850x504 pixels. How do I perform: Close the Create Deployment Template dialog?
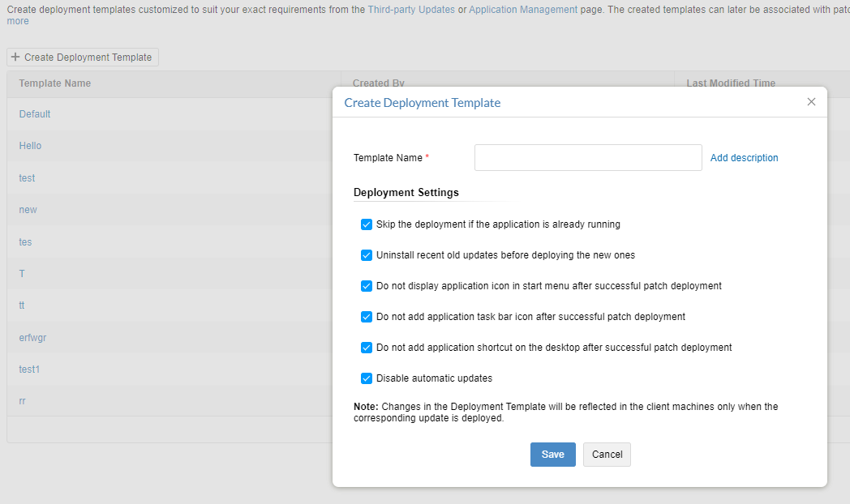coord(811,102)
